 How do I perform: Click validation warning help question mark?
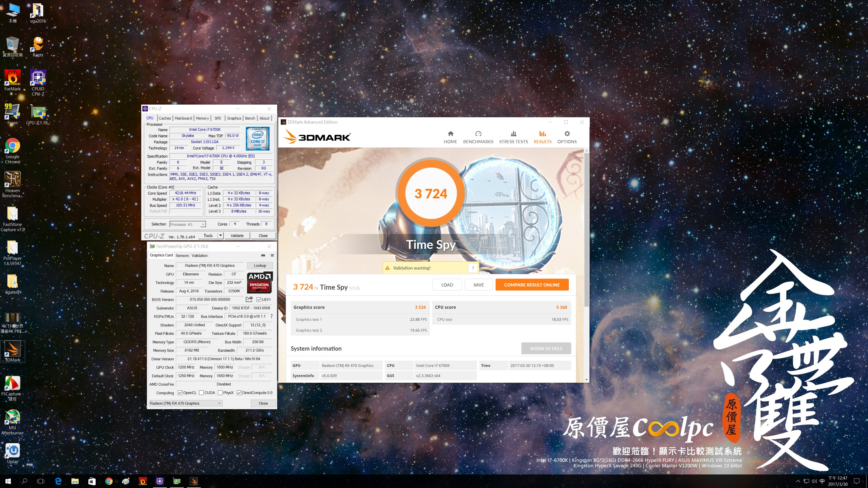473,268
